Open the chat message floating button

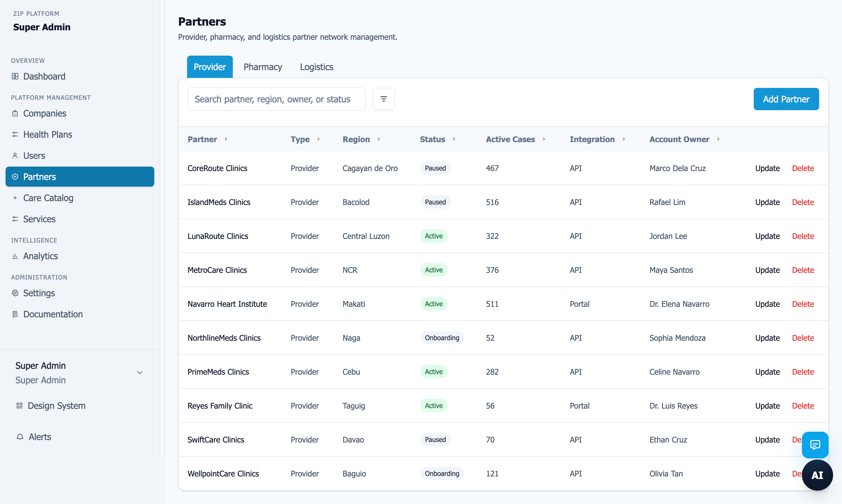(x=815, y=444)
